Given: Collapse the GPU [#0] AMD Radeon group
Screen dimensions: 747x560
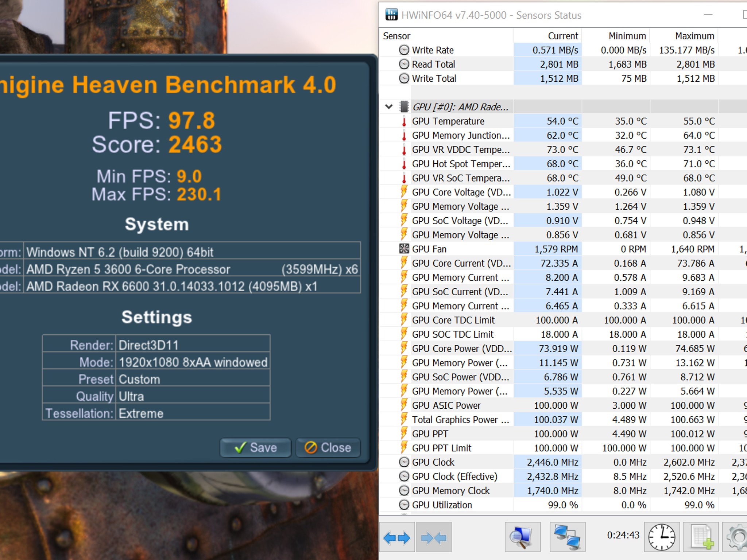Looking at the screenshot, I should pos(389,107).
